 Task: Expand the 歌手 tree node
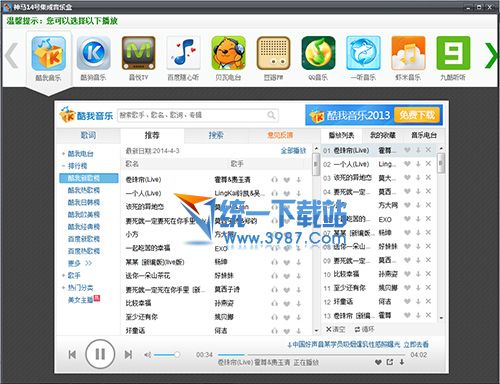click(63, 275)
